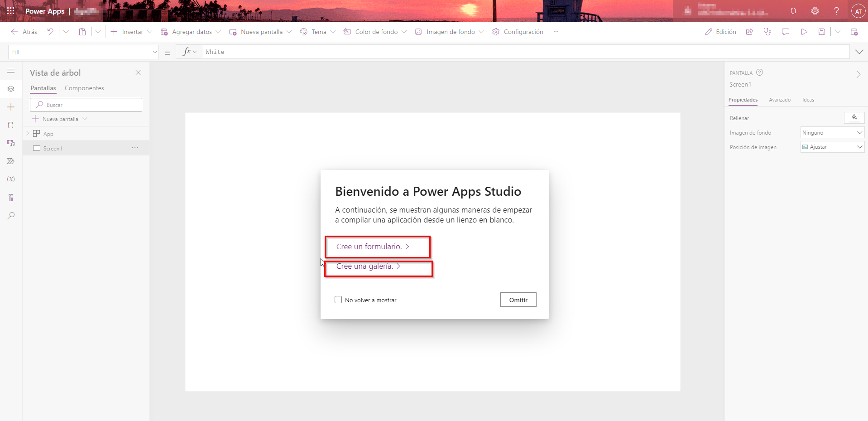Open the AT account avatar
The image size is (868, 421).
pos(858,11)
